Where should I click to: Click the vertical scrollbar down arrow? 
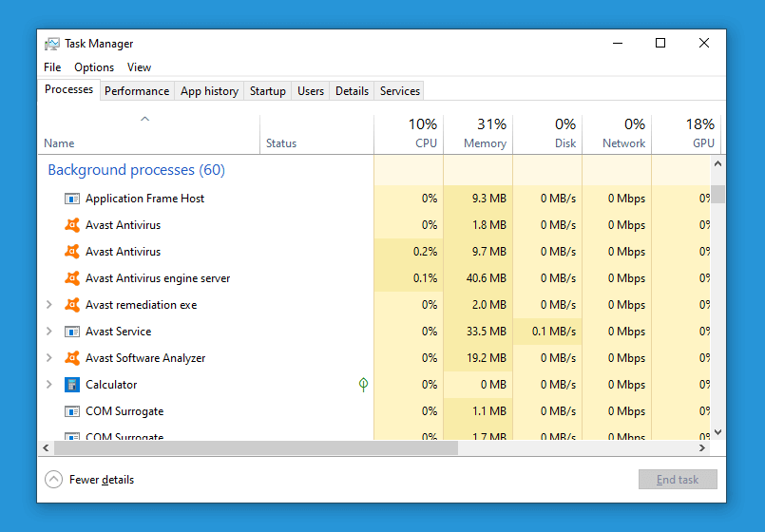tap(717, 432)
